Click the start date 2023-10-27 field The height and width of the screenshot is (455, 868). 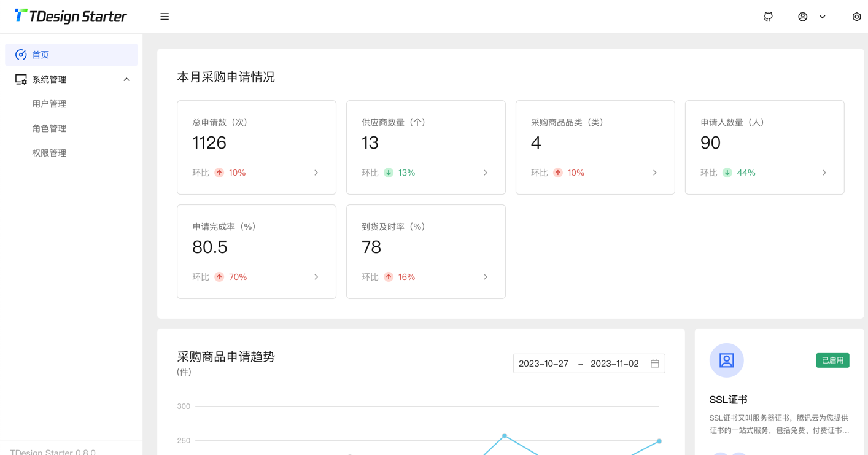543,364
